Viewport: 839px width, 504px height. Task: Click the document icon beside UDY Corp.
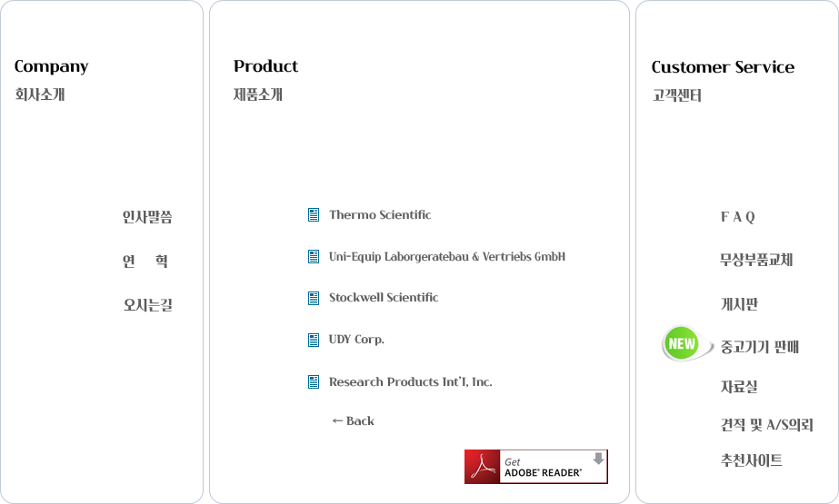point(314,340)
